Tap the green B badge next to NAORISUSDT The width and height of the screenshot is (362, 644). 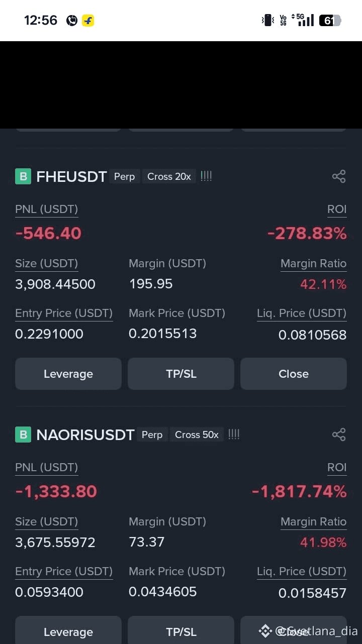23,435
